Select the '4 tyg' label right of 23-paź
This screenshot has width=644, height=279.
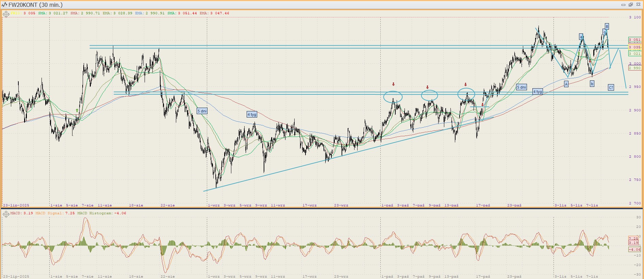(538, 92)
